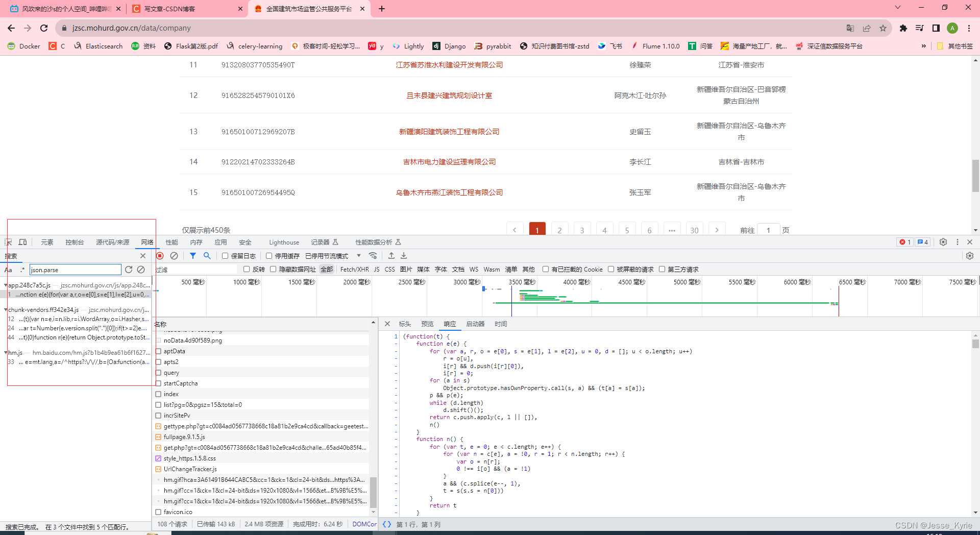Click the 过滤 network filter field
Screen dimensions: 980x535
tap(196, 269)
